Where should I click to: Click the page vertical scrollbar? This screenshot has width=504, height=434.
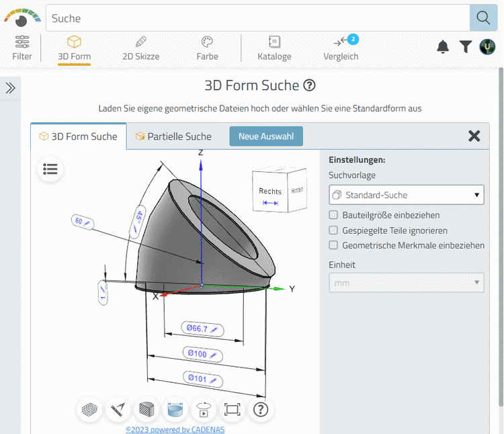click(x=501, y=238)
